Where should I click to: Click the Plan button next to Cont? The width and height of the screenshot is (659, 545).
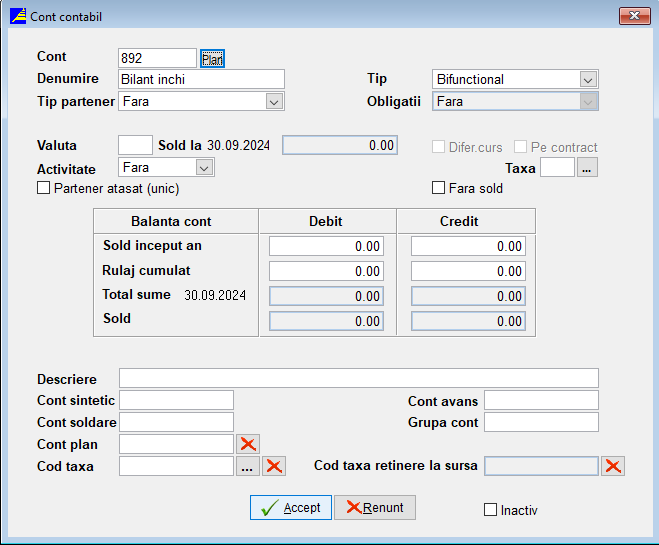click(x=212, y=58)
